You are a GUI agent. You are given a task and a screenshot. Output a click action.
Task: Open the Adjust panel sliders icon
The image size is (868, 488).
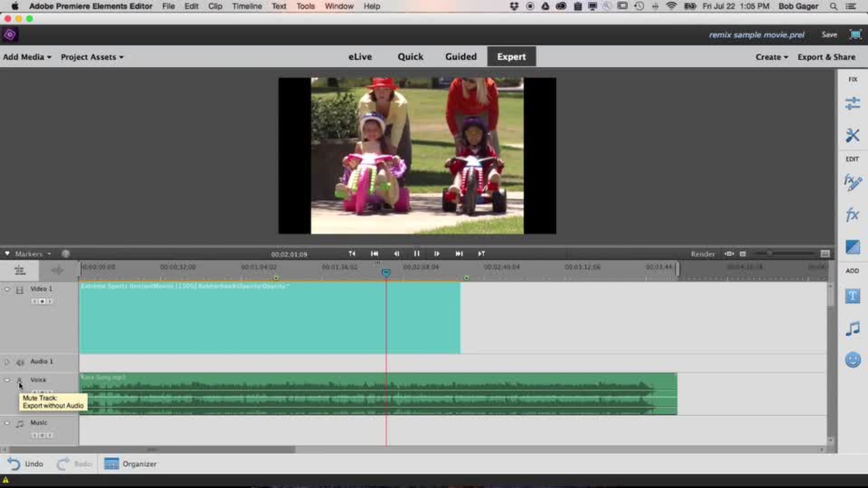pos(852,103)
